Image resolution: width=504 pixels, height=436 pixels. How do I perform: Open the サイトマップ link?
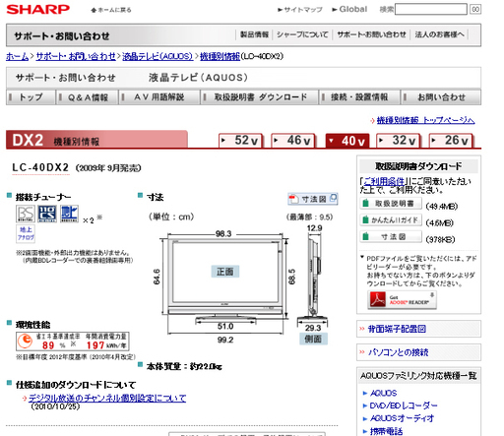tap(300, 10)
